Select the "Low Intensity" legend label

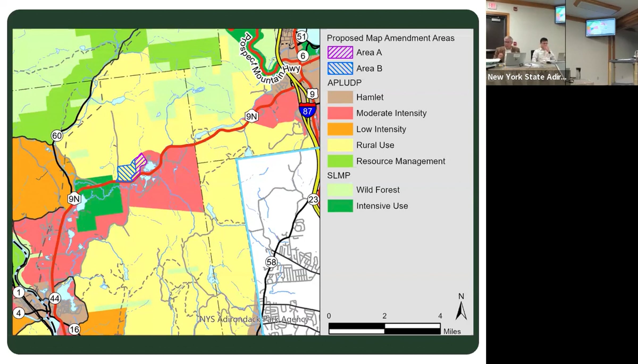(381, 129)
